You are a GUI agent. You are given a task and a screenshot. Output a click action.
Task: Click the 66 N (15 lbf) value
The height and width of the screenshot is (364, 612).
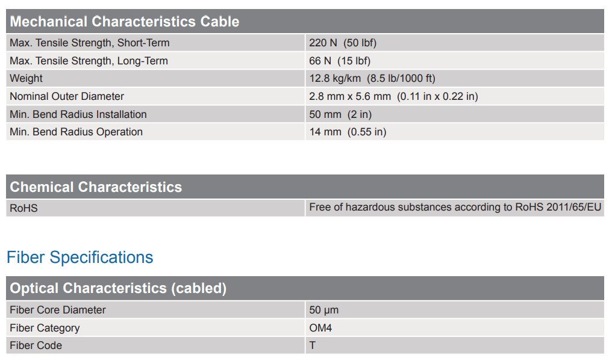point(340,61)
